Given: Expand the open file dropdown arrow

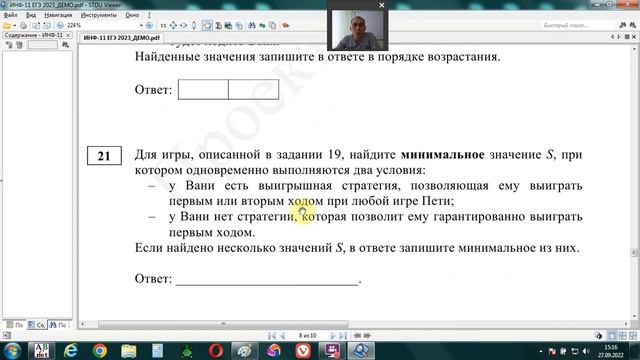Looking at the screenshot, I should tap(14, 25).
